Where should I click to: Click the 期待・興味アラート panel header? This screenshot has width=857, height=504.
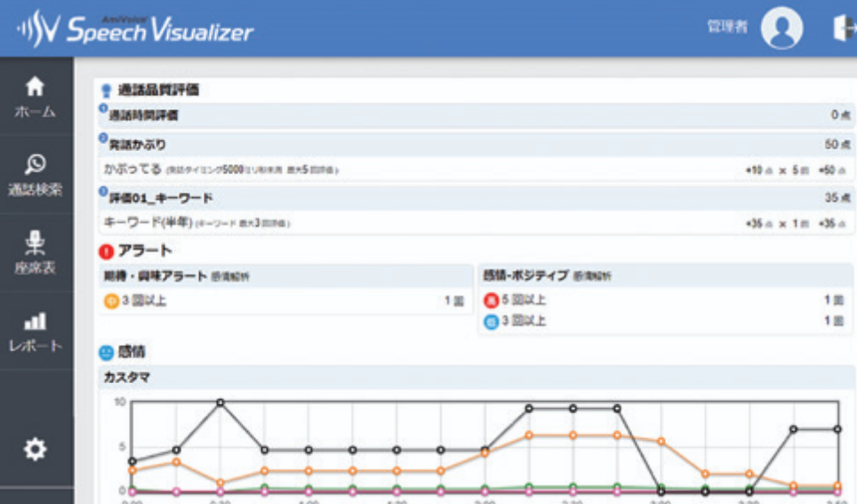click(160, 276)
